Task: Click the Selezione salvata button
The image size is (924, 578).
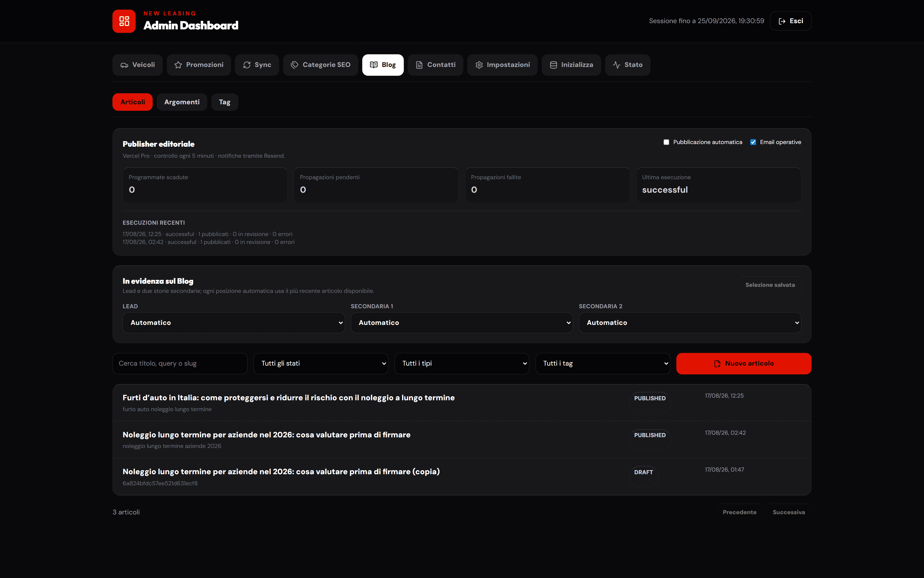Action: tap(770, 285)
